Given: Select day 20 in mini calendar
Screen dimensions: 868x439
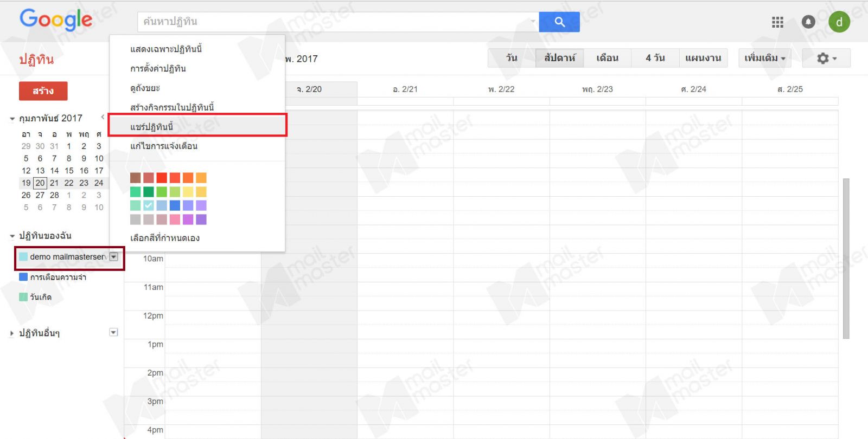Looking at the screenshot, I should coord(40,183).
